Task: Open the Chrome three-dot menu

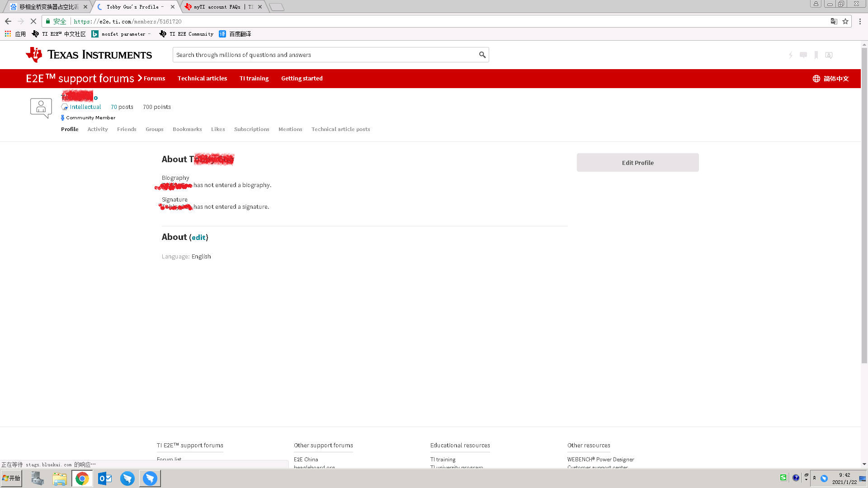Action: [860, 21]
